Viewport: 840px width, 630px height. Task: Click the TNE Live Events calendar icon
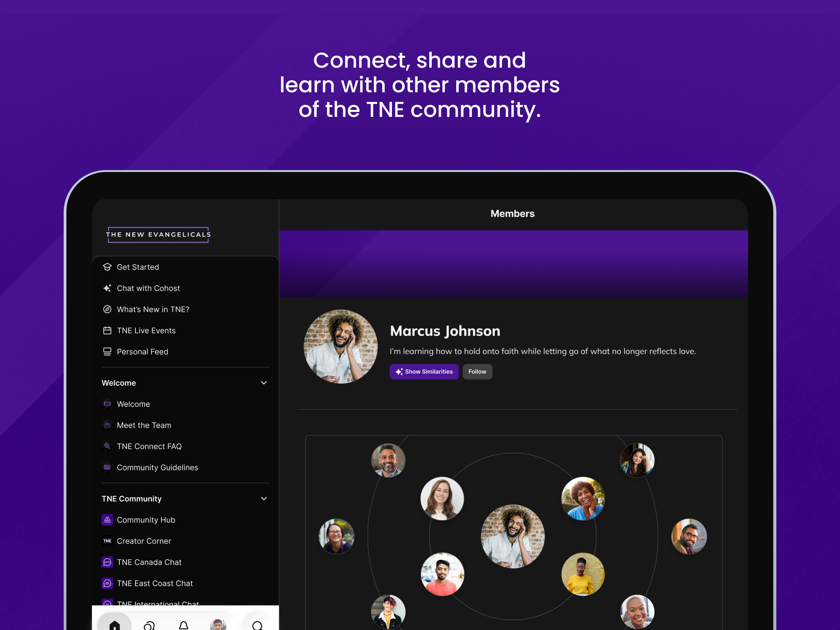coord(107,331)
